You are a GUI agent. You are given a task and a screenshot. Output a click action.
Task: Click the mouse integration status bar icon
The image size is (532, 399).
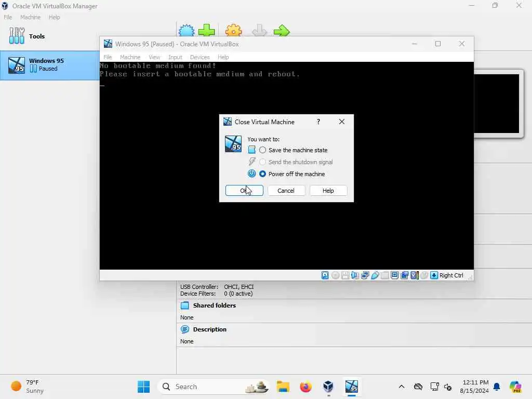tap(424, 275)
